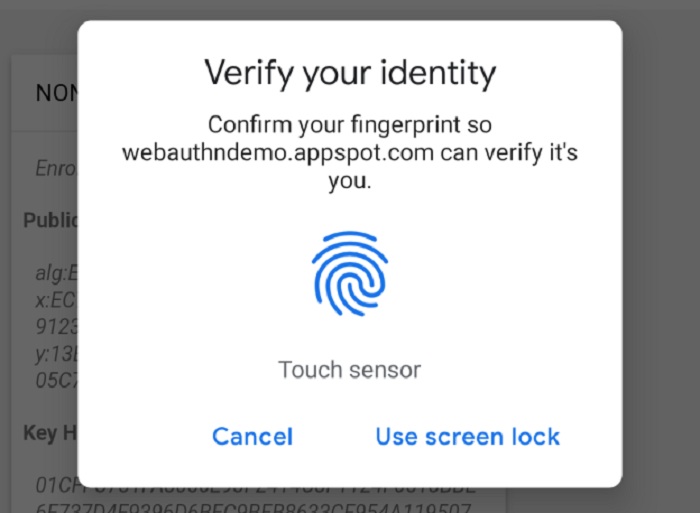Click the Confirm your fingerprint message line
700x513 pixels.
tap(350, 125)
